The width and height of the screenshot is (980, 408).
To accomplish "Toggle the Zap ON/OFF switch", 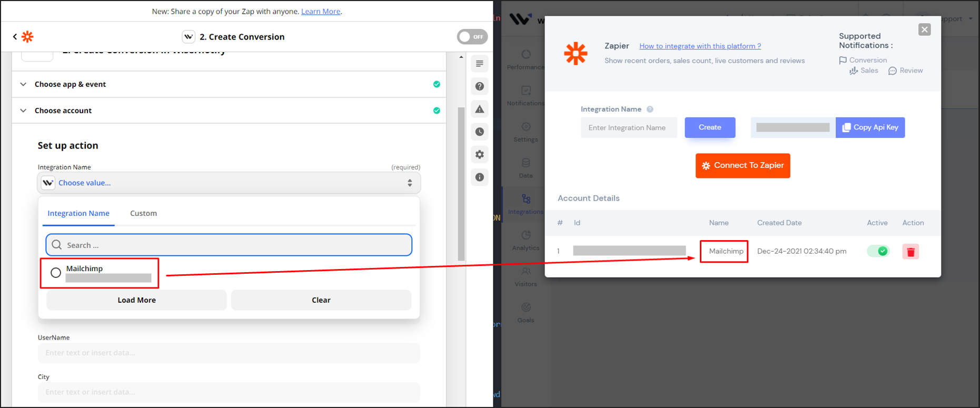I will [472, 37].
